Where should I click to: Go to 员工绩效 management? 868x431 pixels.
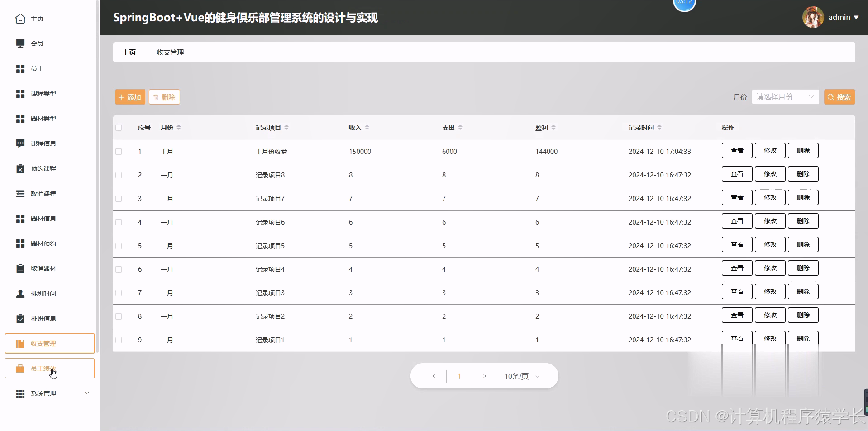(44, 368)
